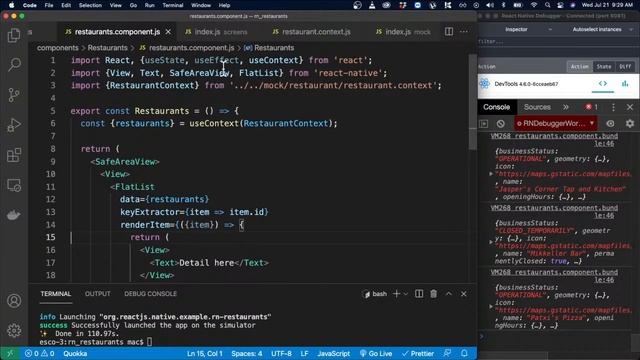Open the Selection menu
640x360 pixels.
tap(90, 5)
